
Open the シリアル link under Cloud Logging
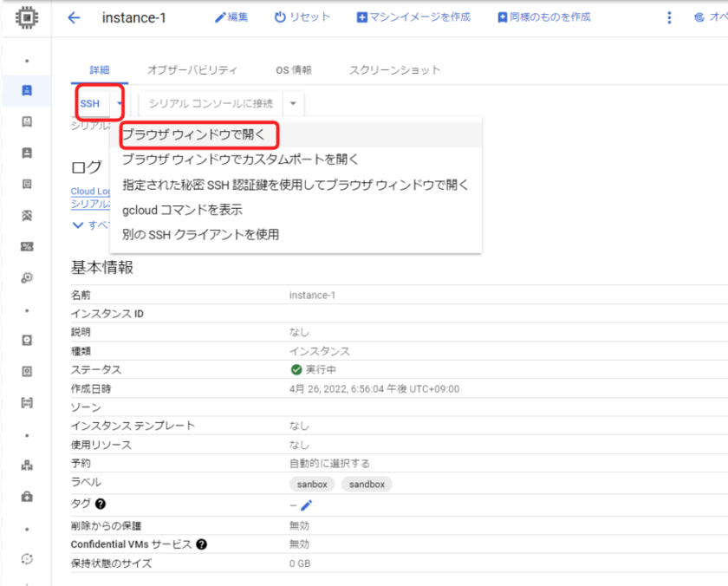90,204
